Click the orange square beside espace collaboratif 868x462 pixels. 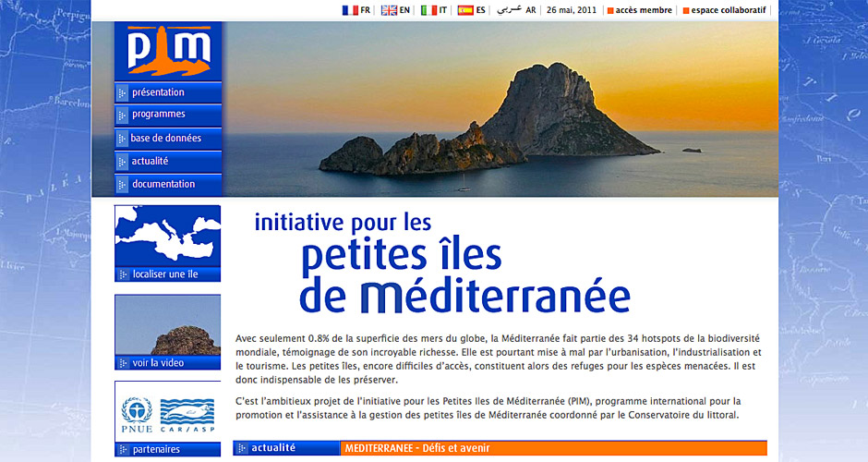pyautogui.click(x=686, y=10)
